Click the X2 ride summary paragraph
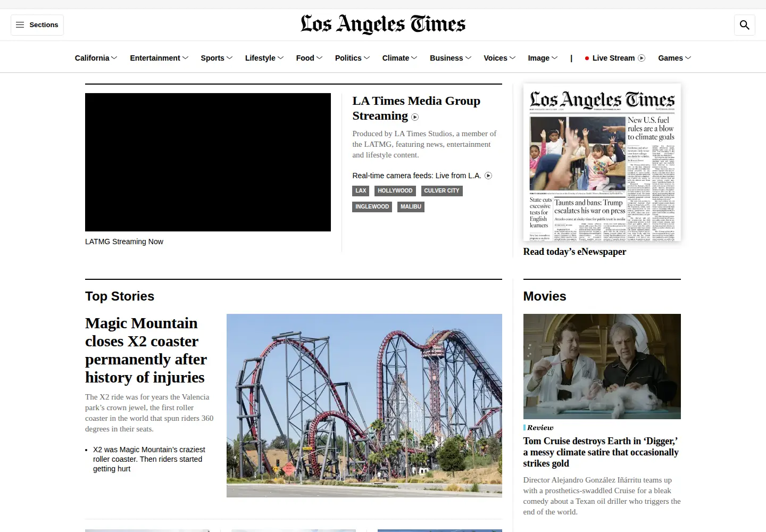The width and height of the screenshot is (766, 532). pyautogui.click(x=149, y=413)
